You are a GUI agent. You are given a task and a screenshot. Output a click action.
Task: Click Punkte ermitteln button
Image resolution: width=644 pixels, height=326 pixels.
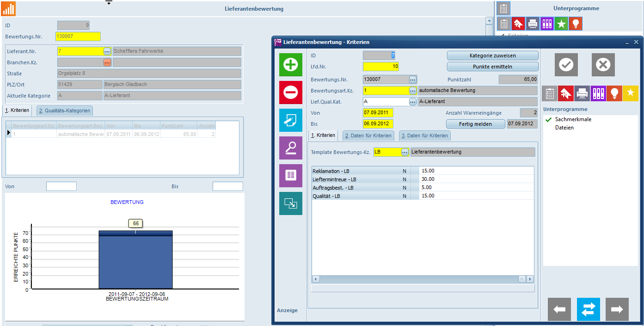[x=492, y=67]
